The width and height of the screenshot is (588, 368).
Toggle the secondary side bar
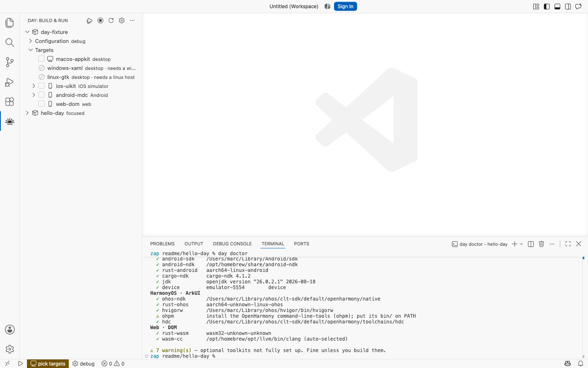click(x=568, y=7)
